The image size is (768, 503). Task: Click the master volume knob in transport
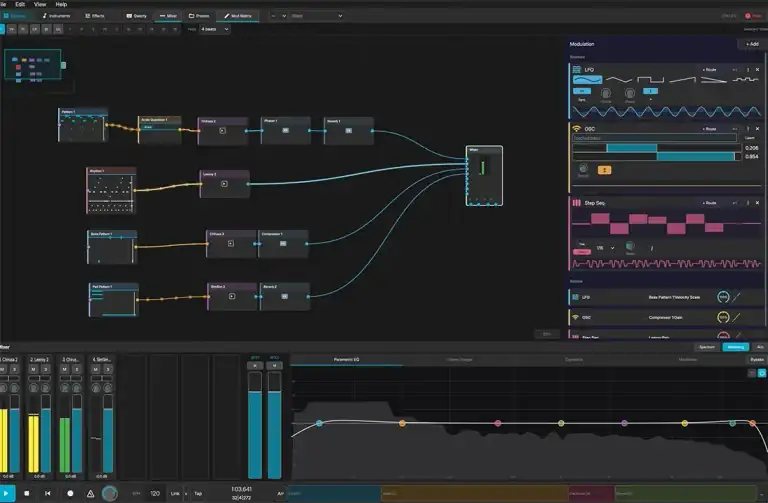[110, 493]
